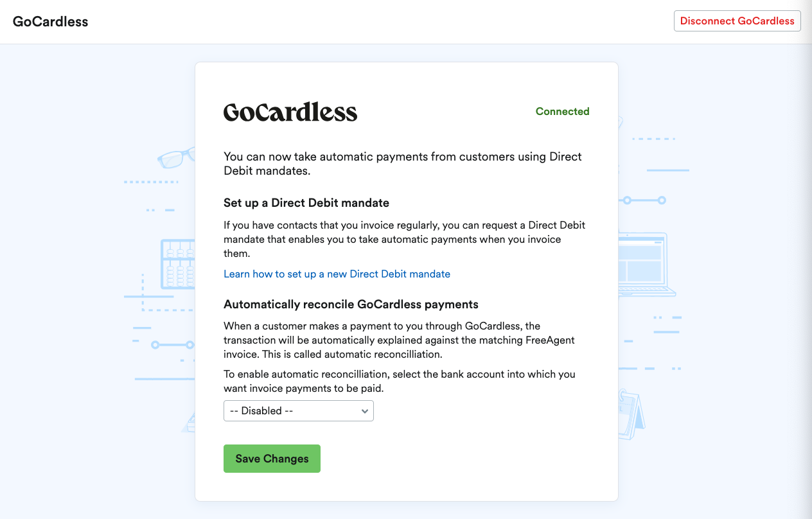Click the eyeglasses illustration on the left
Screen dimensions: 812x519
[173, 157]
